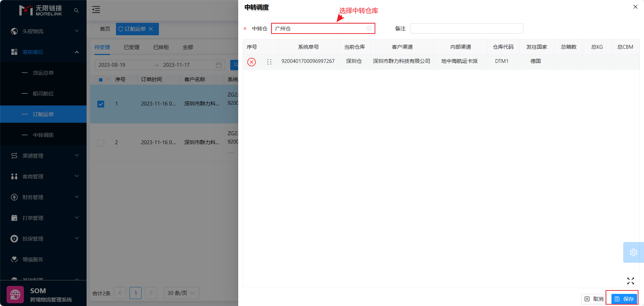644x306 pixels.
Task: Click the 发往国家 column header
Action: click(x=537, y=47)
